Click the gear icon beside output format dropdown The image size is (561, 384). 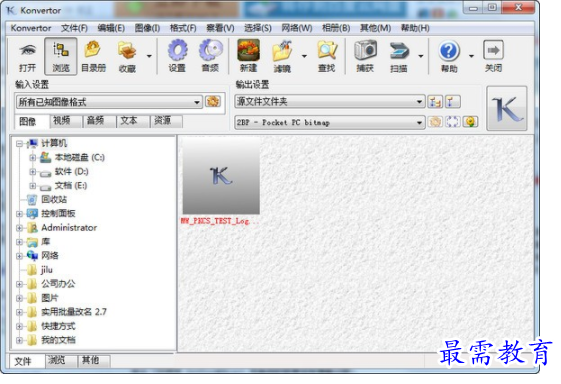click(x=435, y=122)
